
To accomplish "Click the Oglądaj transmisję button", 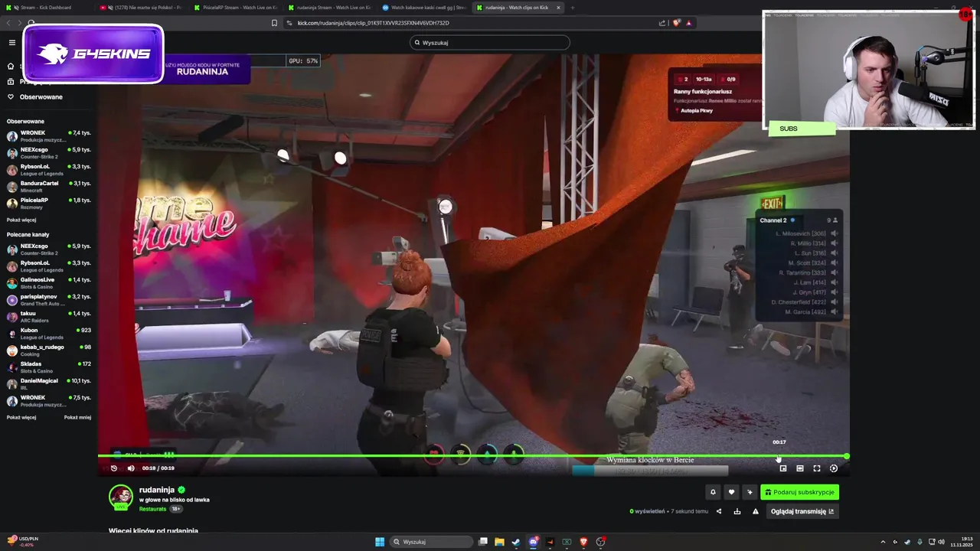I will point(802,511).
